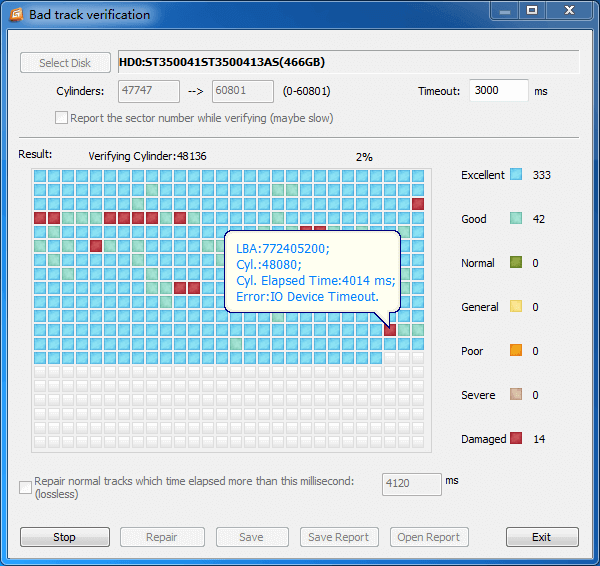Open the Open Report button
Screen dimensions: 600x566
pos(429,537)
